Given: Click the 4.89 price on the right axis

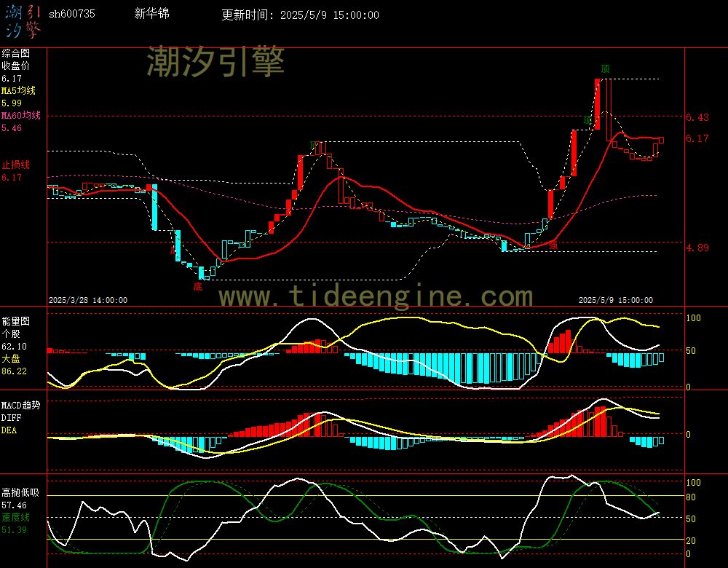Looking at the screenshot, I should pos(697,248).
